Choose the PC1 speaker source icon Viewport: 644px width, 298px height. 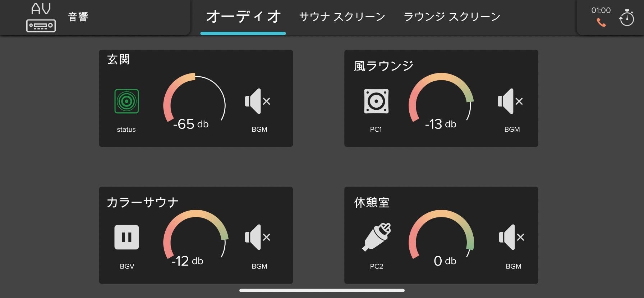coord(376,101)
